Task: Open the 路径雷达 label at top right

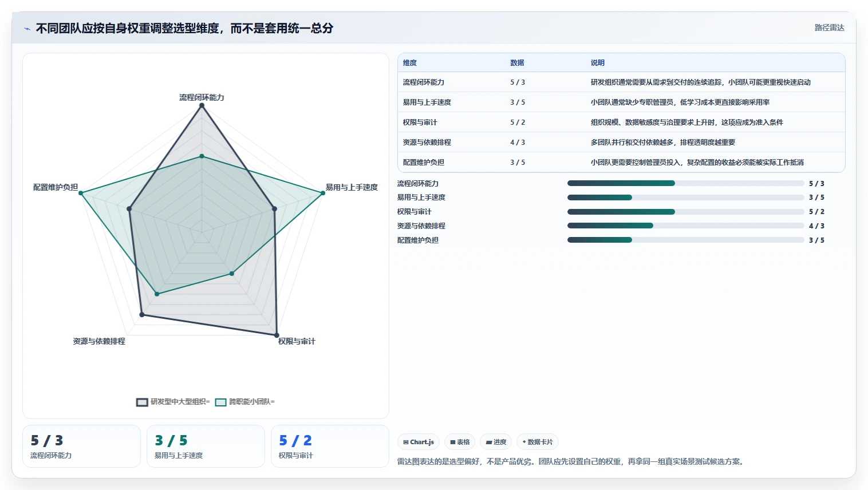Action: click(829, 27)
